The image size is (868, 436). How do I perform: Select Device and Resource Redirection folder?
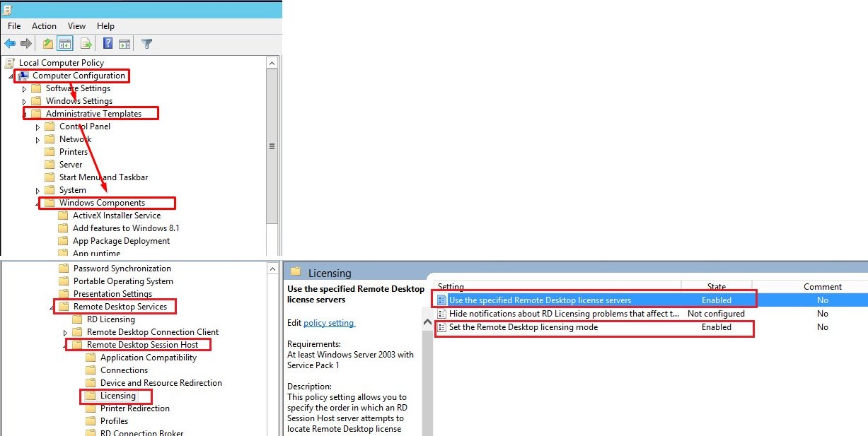(x=161, y=383)
